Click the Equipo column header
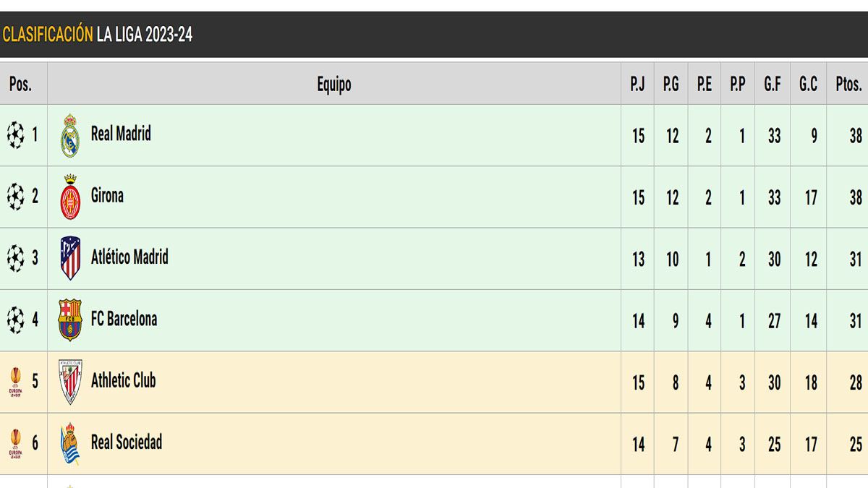868x488 pixels. [x=334, y=84]
